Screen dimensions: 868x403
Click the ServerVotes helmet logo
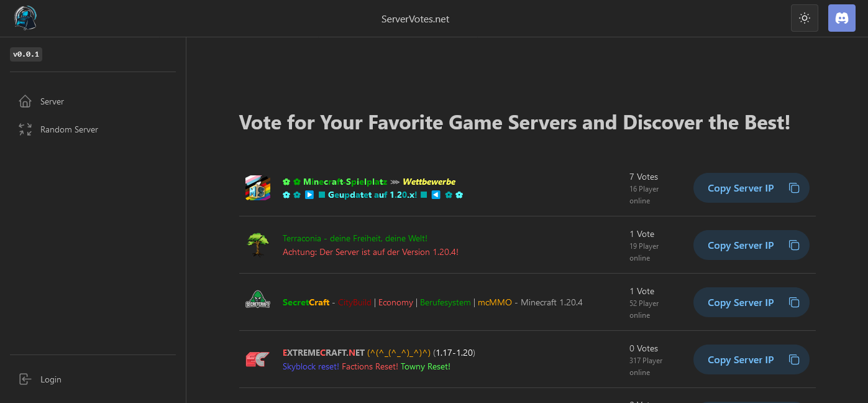click(25, 18)
